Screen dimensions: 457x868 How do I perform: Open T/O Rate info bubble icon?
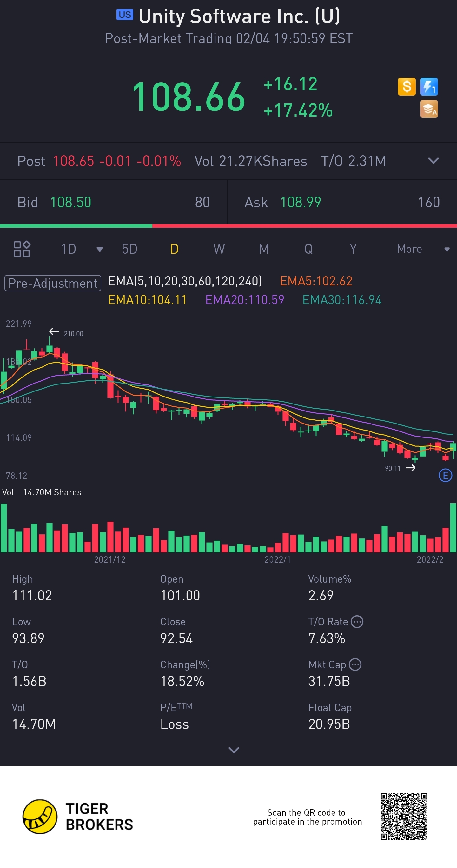[x=357, y=622]
